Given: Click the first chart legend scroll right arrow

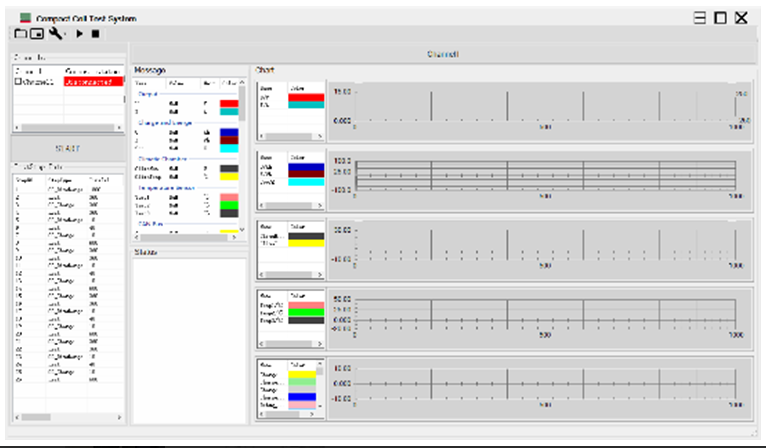Looking at the screenshot, I should coord(320,136).
